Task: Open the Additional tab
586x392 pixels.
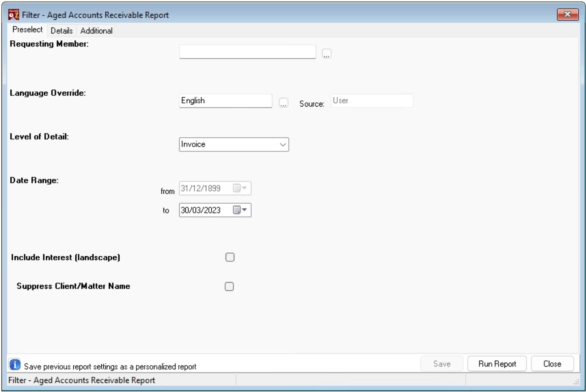Action: point(96,30)
